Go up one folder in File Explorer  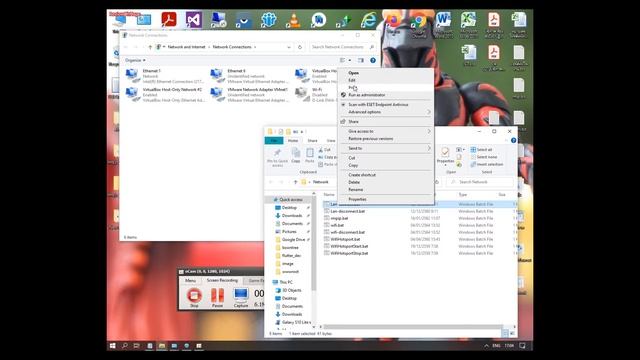click(296, 182)
